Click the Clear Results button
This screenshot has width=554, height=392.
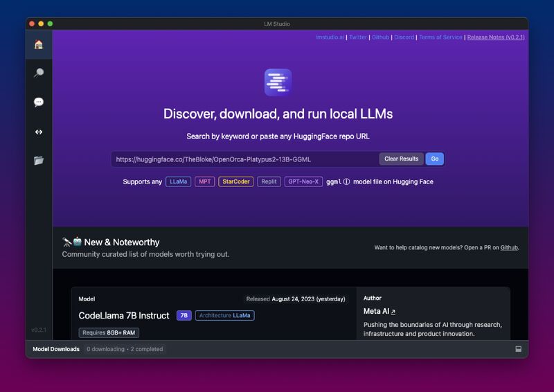[x=401, y=159]
